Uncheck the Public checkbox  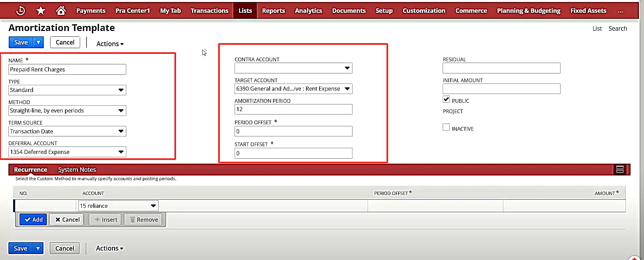click(x=446, y=99)
